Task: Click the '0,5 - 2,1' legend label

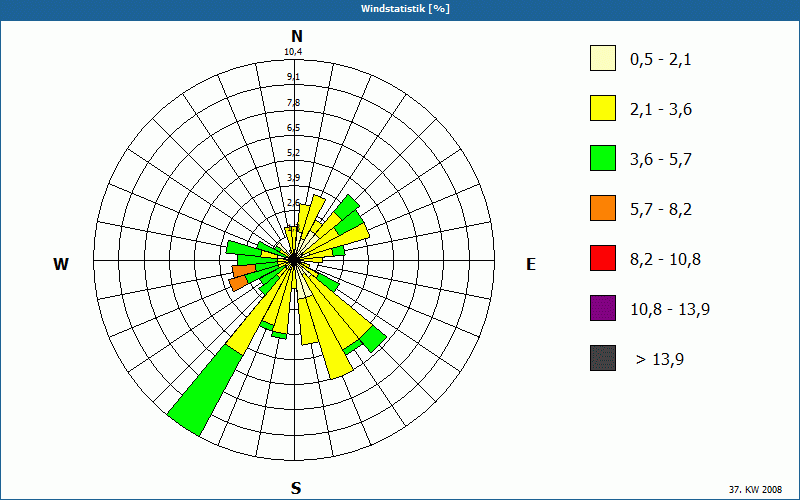Action: point(661,60)
